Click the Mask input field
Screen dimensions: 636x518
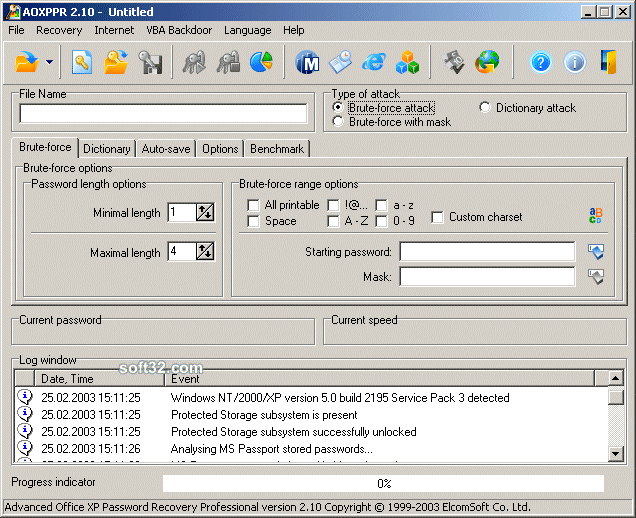487,277
